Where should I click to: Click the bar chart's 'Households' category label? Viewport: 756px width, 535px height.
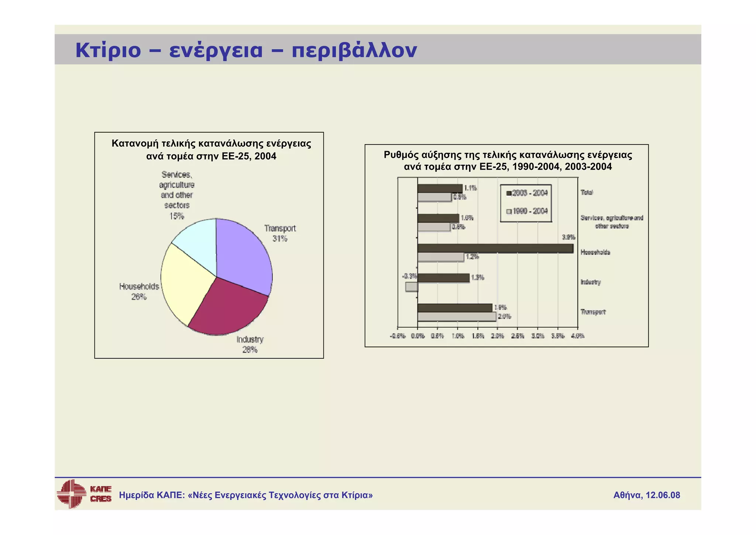[595, 252]
